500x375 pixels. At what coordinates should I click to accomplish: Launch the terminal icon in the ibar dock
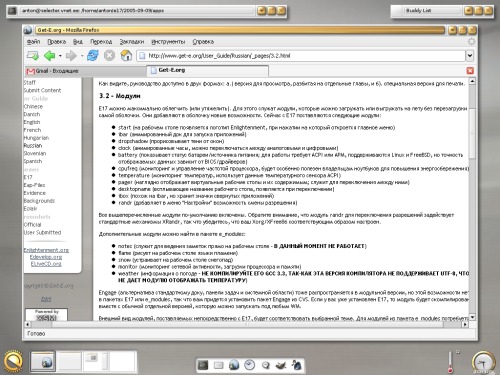pyautogui.click(x=203, y=365)
